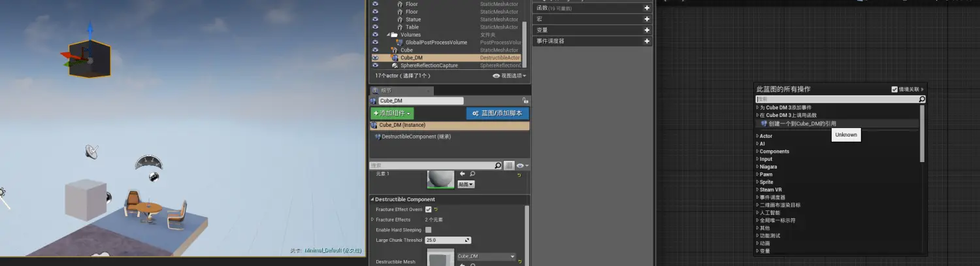980x266 pixels.
Task: Reset Fracture Effect Override to default
Action: tap(435, 209)
